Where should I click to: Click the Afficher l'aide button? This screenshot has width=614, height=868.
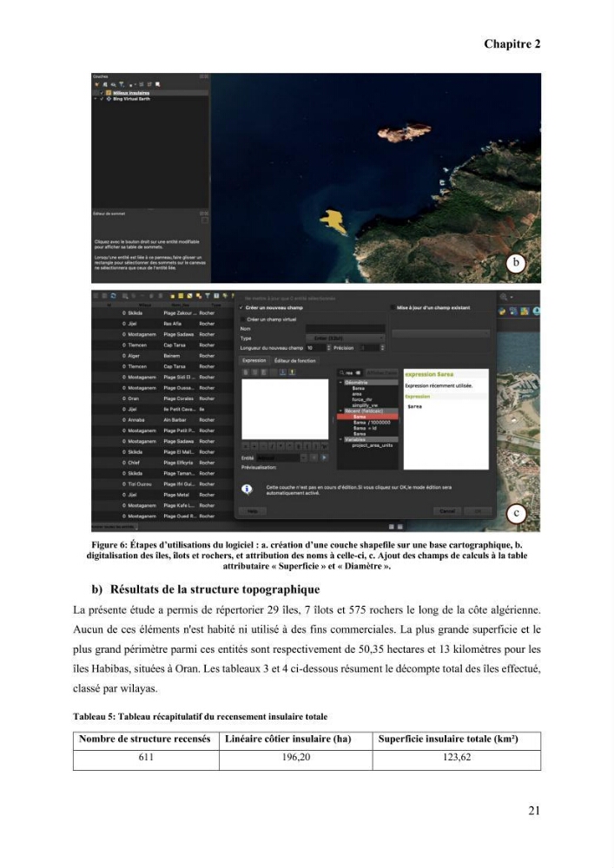(x=382, y=373)
